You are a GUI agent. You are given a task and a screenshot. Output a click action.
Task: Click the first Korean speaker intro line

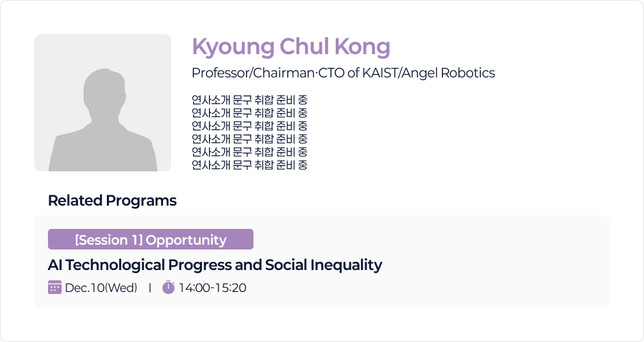[249, 100]
